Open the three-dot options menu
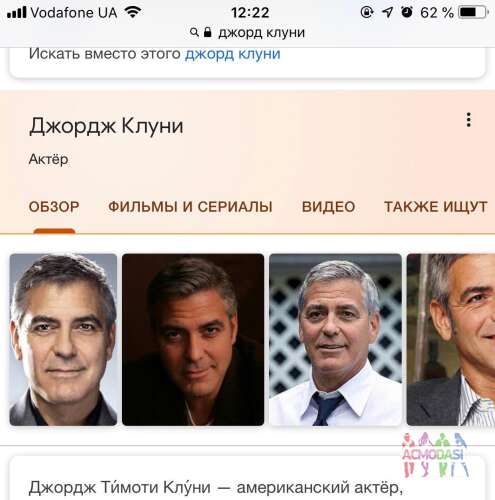Screen dimensions: 495x500 469,120
